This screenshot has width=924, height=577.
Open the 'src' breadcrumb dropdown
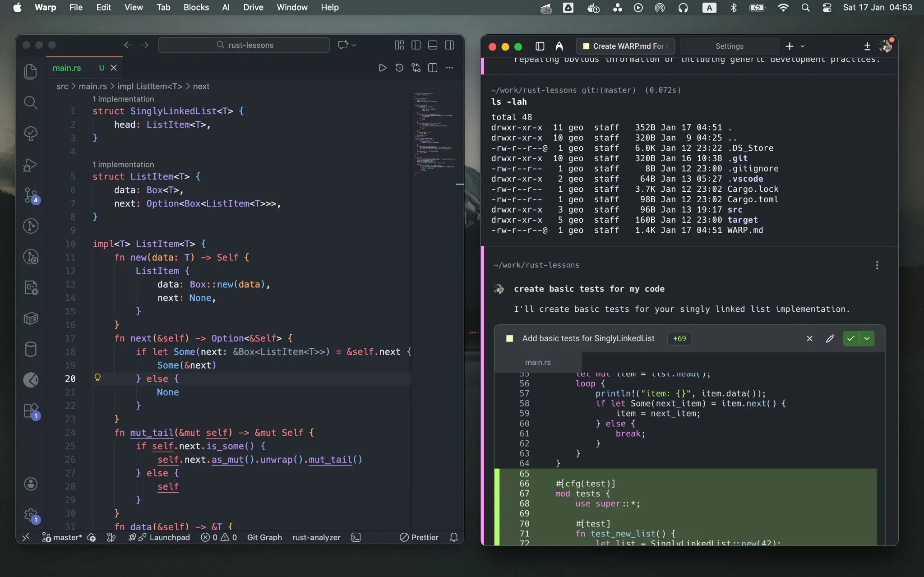click(x=62, y=86)
